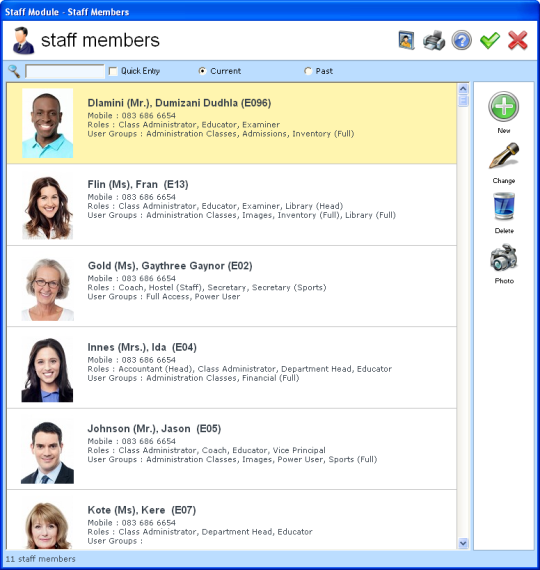Click Innes's roles line with Accountant (Head)

pos(240,369)
